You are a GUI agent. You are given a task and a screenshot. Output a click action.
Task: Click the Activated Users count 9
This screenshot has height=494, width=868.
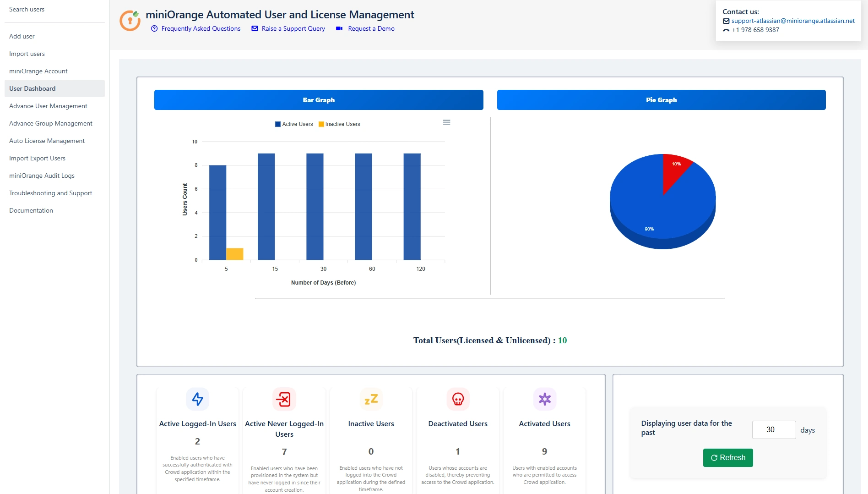pos(545,451)
